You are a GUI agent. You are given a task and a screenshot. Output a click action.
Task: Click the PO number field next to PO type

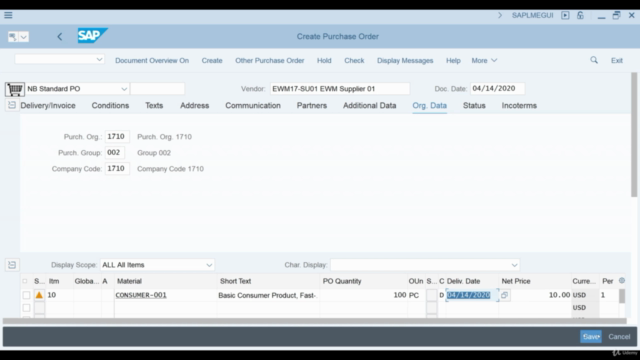tap(158, 89)
